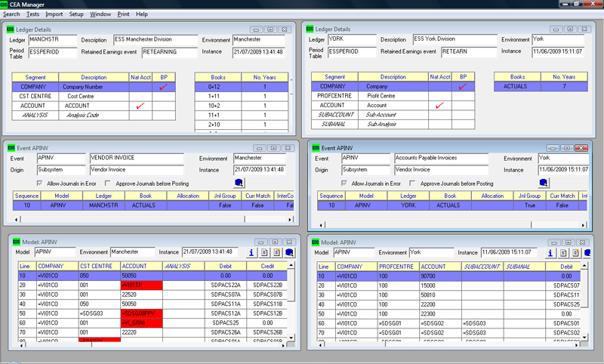Open the Window menu
This screenshot has width=604, height=364.
click(x=100, y=14)
